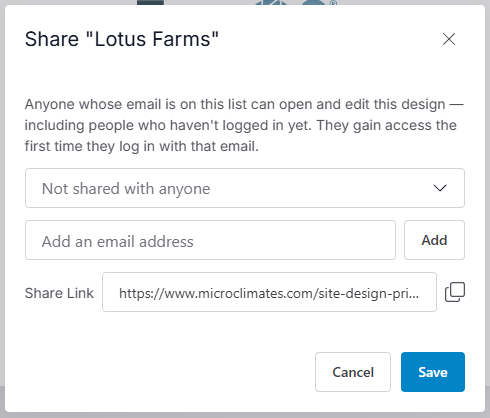Open the "Not shared with anyone" dropdown
The image size is (490, 418).
[245, 188]
